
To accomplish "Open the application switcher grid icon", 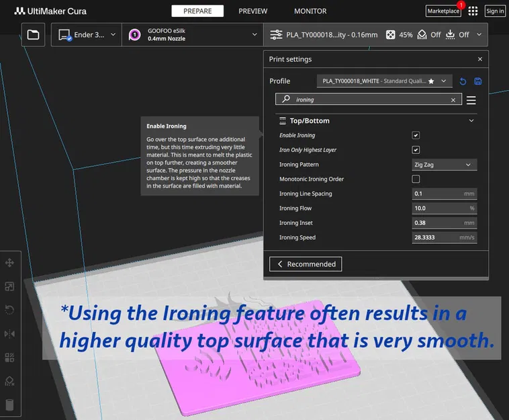I will [473, 11].
